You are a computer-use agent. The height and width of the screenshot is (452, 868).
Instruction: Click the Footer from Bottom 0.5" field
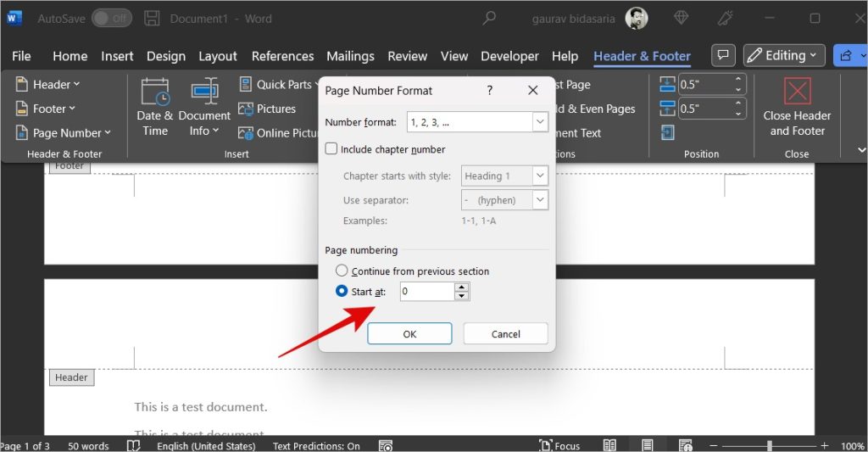(705, 108)
